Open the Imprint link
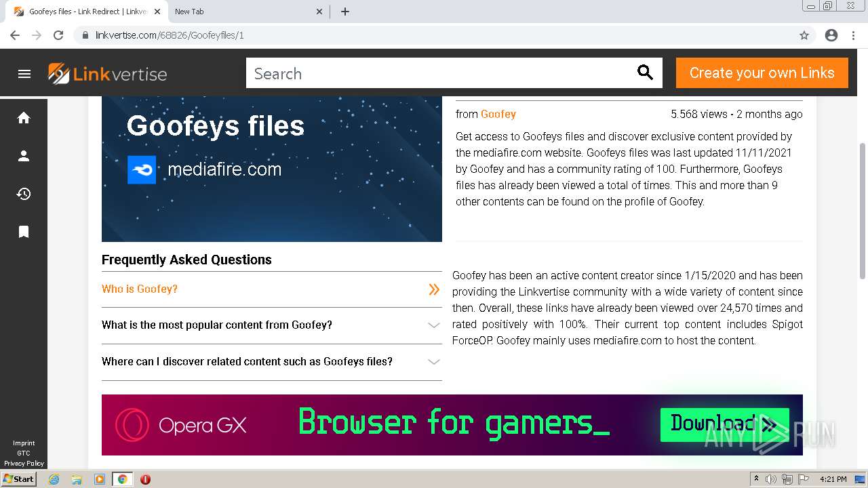The width and height of the screenshot is (868, 488). pos(24,443)
